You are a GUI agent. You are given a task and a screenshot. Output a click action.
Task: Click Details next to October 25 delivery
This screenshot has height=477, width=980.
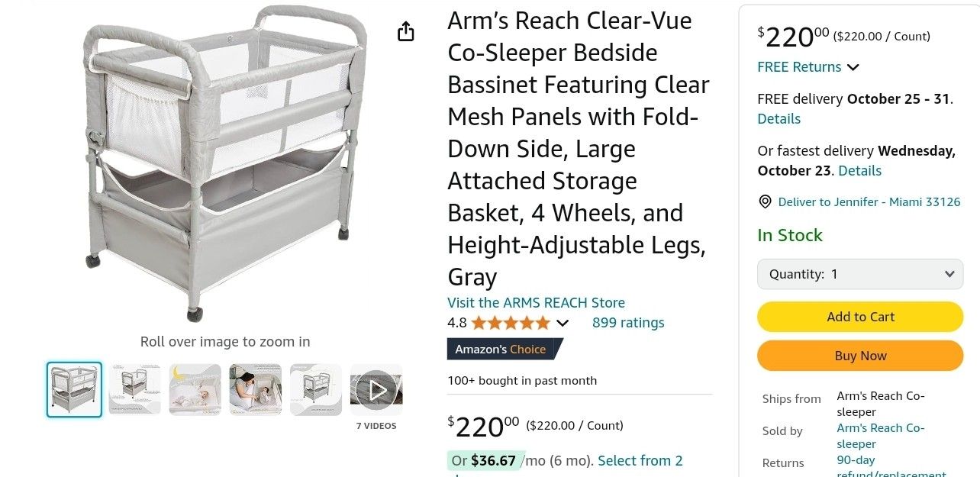coord(779,118)
